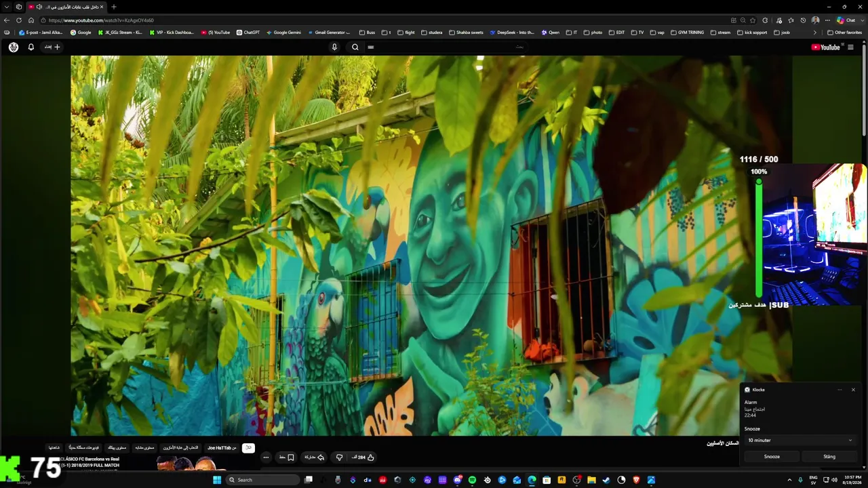Go to YouTube home via logo
This screenshot has height=488, width=868.
click(x=825, y=47)
